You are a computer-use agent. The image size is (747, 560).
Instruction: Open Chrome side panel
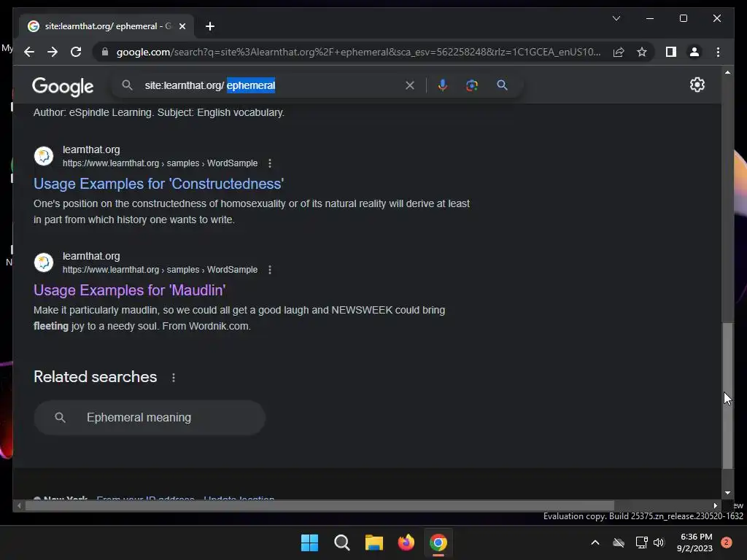pyautogui.click(x=671, y=52)
